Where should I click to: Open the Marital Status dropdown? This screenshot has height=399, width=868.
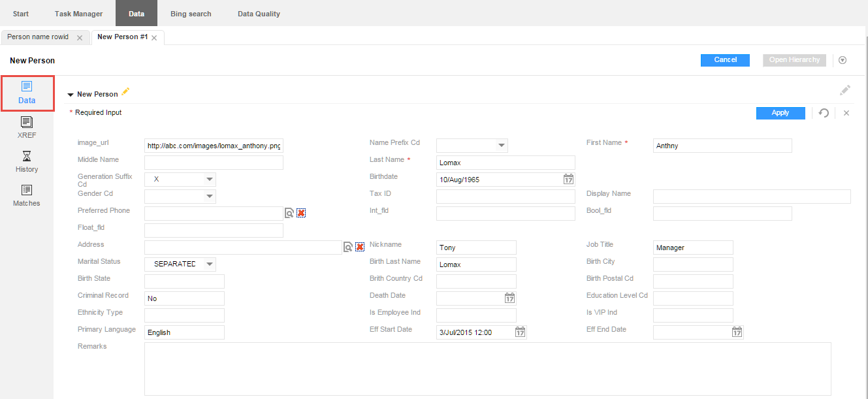209,264
